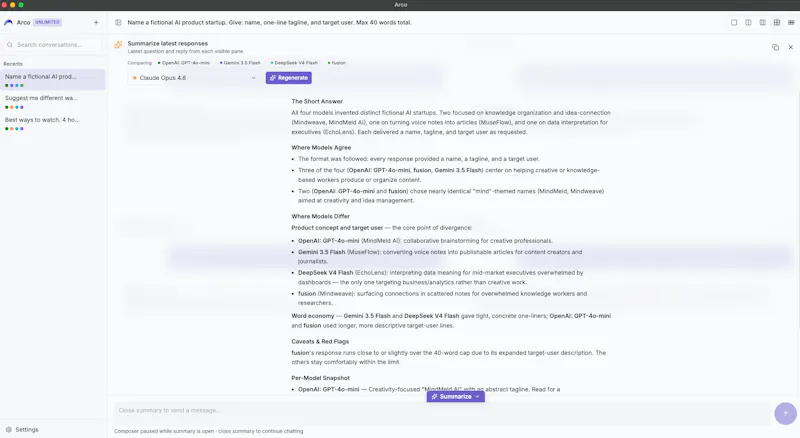Viewport: 800px width, 438px height.
Task: Click the search magnifier icon
Action: (10, 45)
